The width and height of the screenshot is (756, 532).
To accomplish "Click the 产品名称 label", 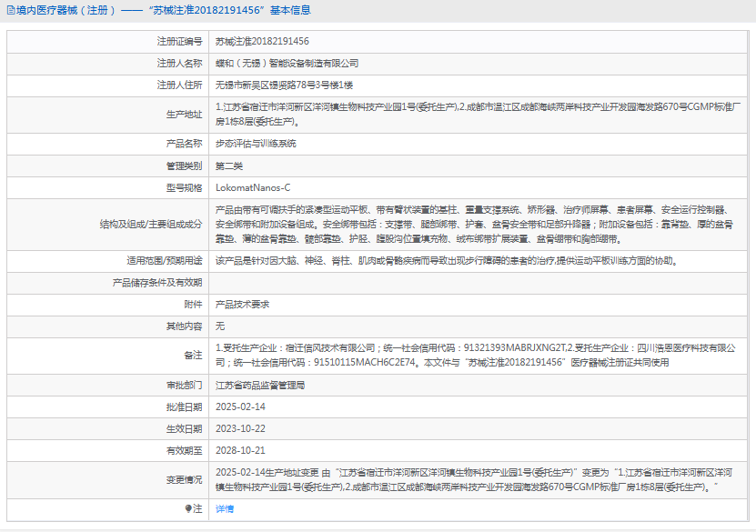I will [x=184, y=144].
